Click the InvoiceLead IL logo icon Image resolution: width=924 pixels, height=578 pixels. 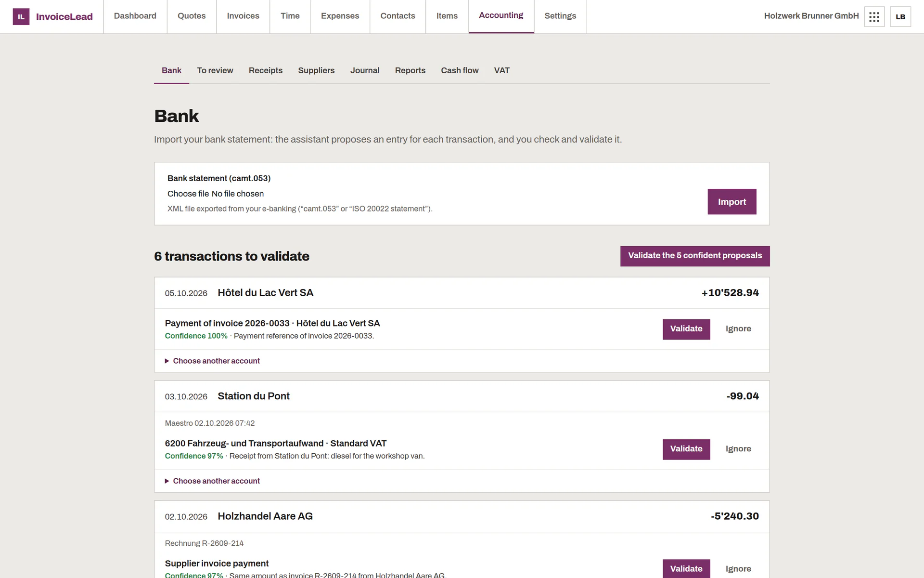(21, 16)
